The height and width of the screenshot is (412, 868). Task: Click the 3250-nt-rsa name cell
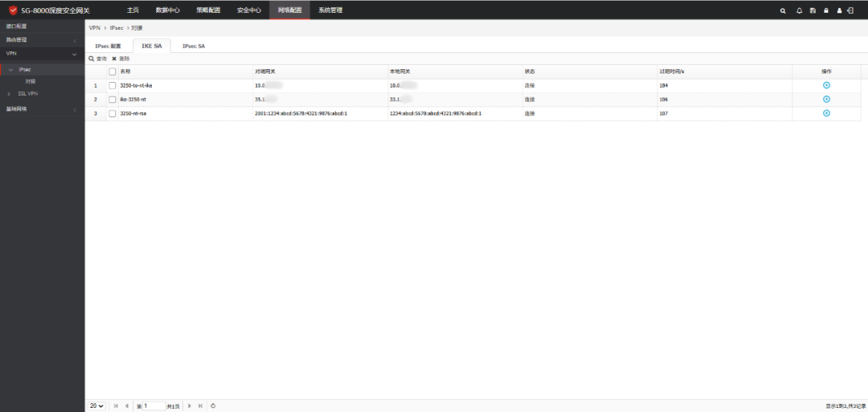tap(133, 113)
